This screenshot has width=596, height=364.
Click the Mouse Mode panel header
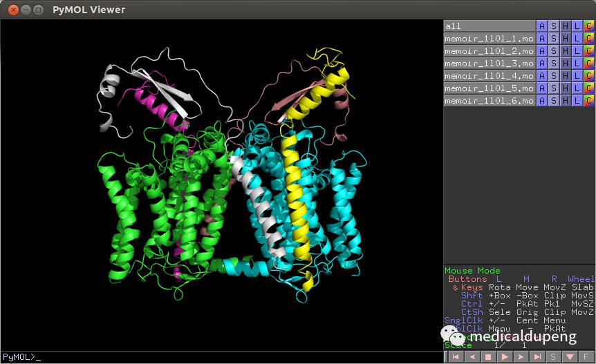472,271
